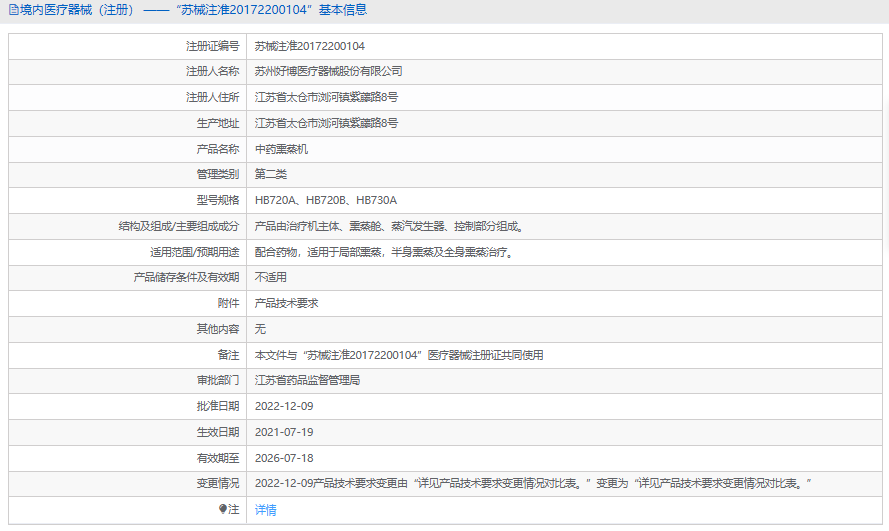Click the 适用范围/预期用途 label
The height and width of the screenshot is (531, 889).
[194, 252]
